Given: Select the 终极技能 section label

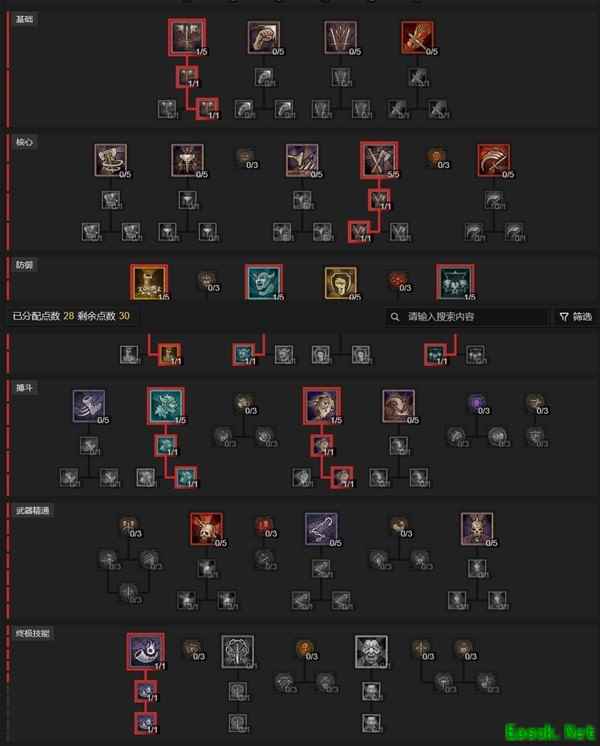Looking at the screenshot, I should (x=32, y=634).
